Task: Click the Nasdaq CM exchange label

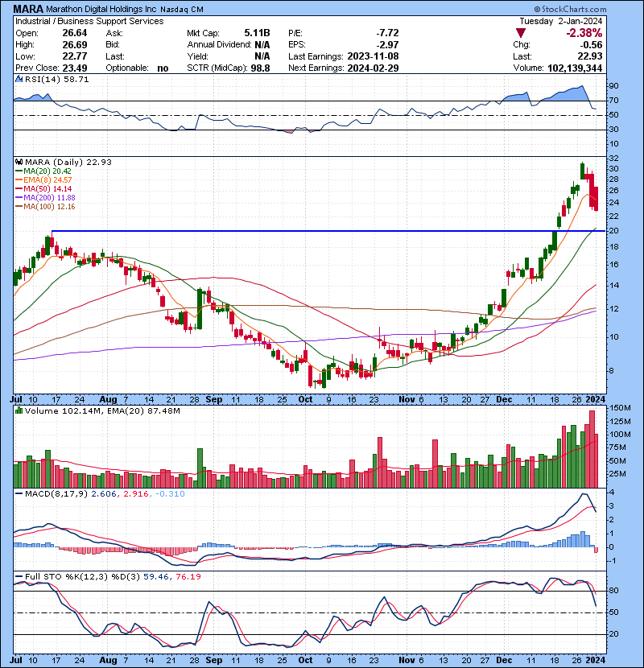Action: coord(182,10)
